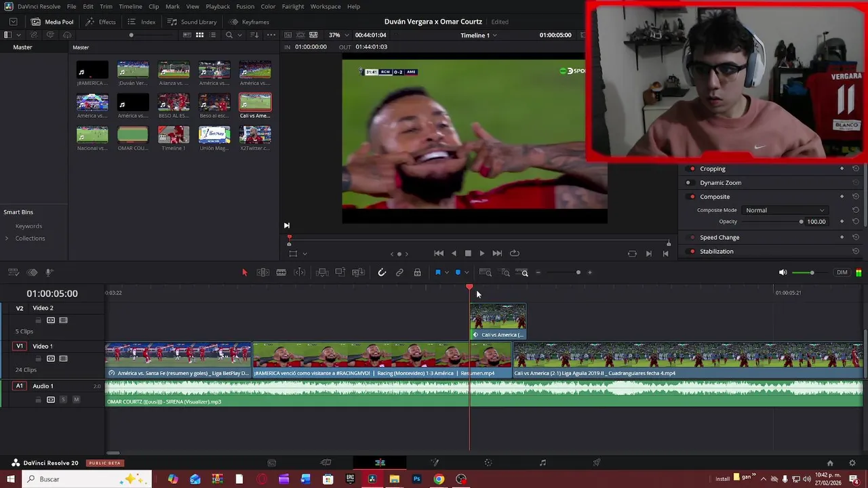Click the Replace Clip icon

click(x=359, y=272)
